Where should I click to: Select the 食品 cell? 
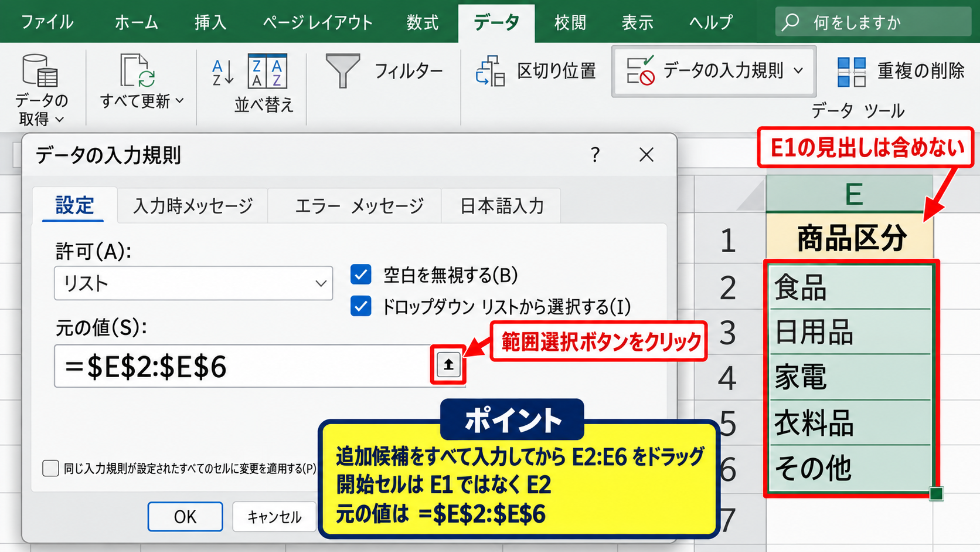click(x=849, y=287)
